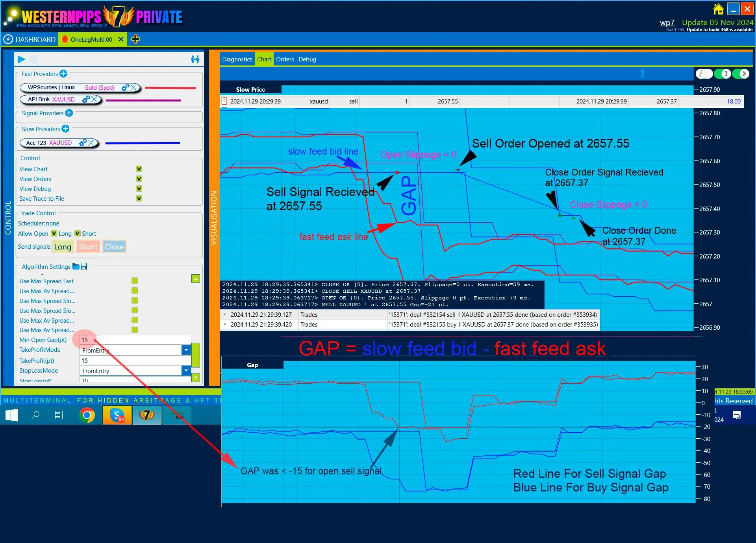Toggle the vertical autoscale switch on chart
Screen dimensions: 756x543
click(x=723, y=74)
